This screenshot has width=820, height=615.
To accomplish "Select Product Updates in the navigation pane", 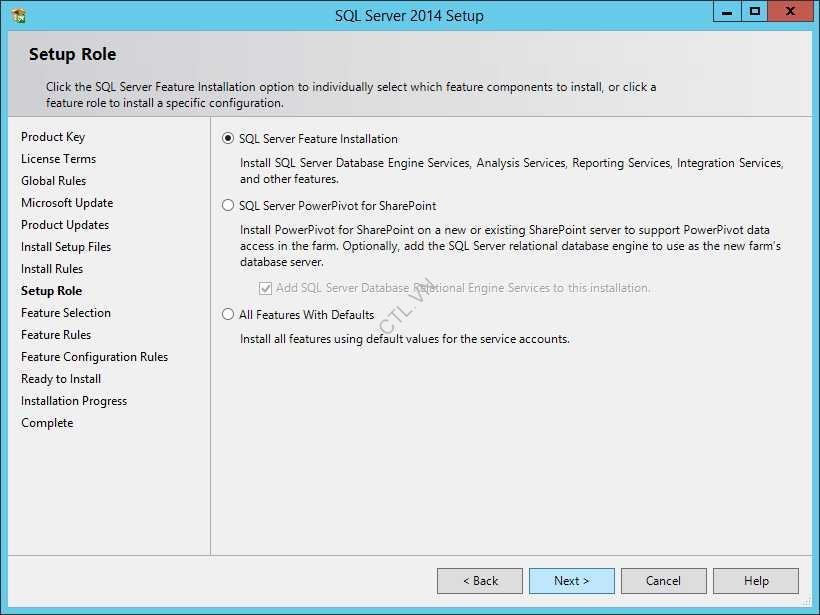I will tap(64, 224).
